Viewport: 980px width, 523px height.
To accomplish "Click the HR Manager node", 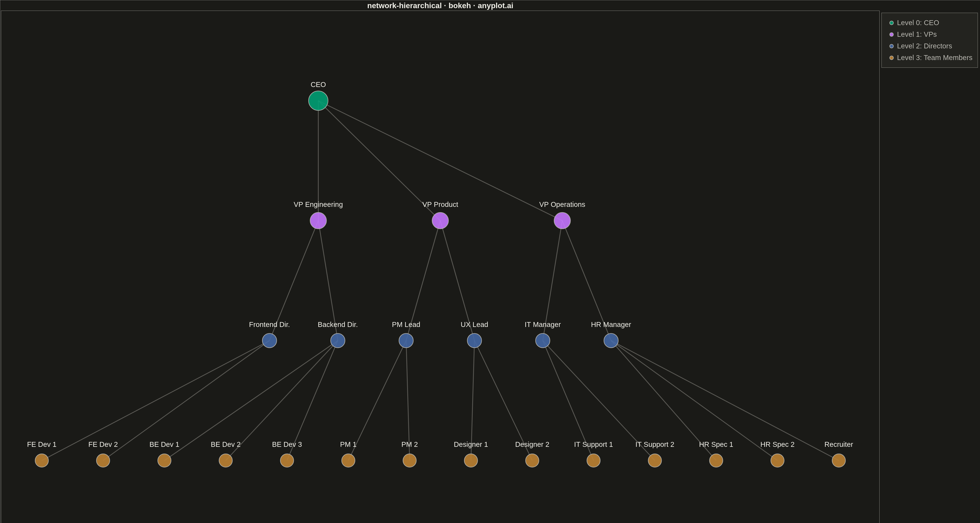I will [x=611, y=341].
